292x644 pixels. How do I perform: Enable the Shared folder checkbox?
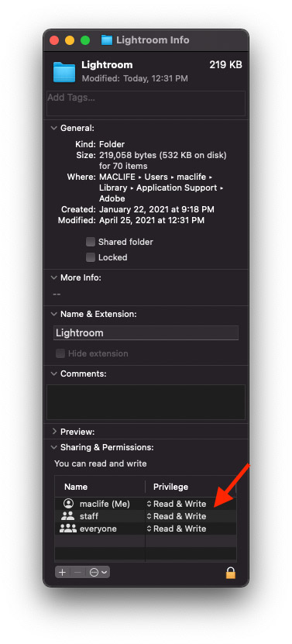point(91,242)
